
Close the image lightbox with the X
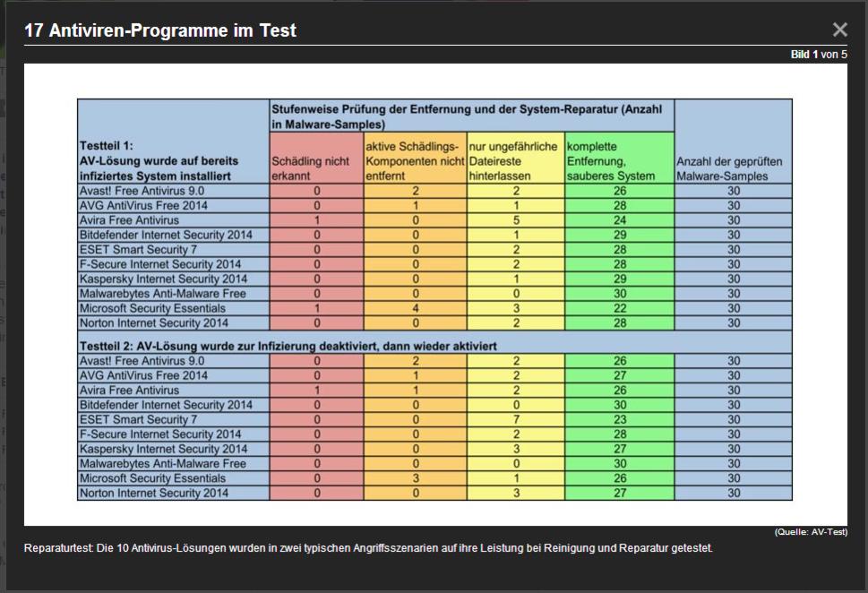click(839, 30)
